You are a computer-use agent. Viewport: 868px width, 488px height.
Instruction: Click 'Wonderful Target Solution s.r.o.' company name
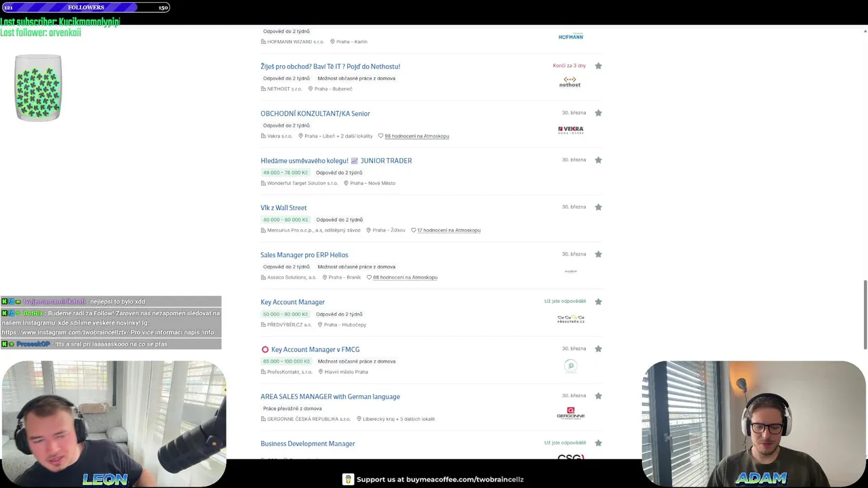(x=302, y=183)
